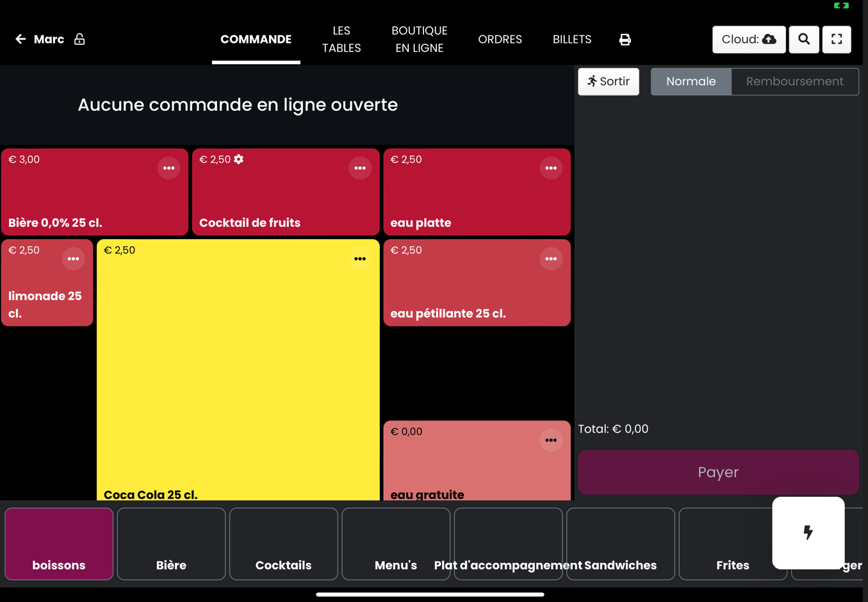Select the Frites category
868x602 pixels.
pyautogui.click(x=733, y=544)
